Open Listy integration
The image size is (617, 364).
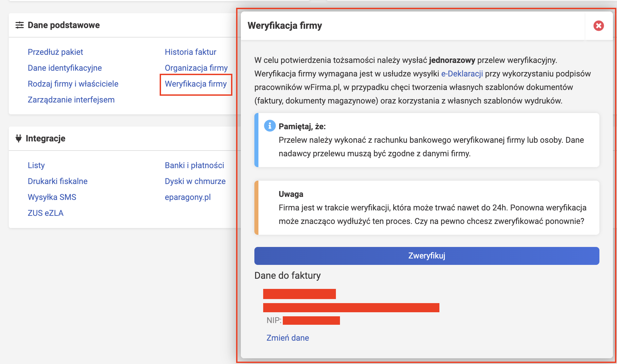click(x=36, y=165)
